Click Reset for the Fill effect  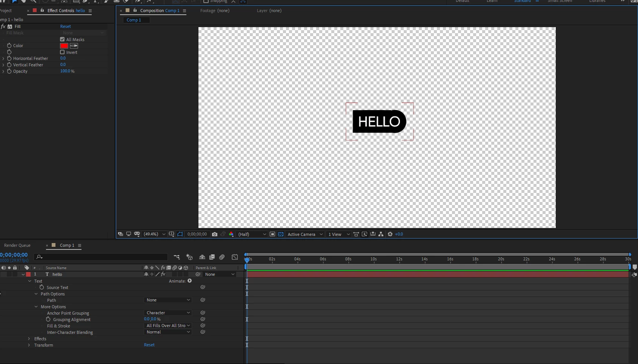[x=66, y=26]
